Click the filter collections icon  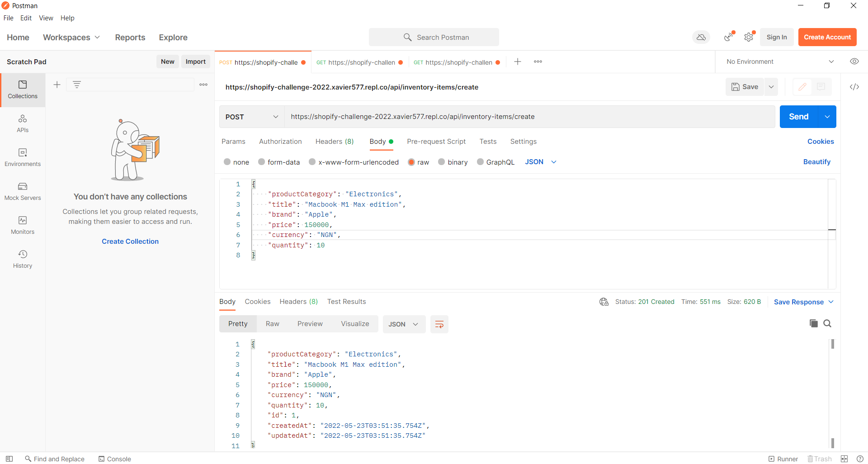[77, 85]
